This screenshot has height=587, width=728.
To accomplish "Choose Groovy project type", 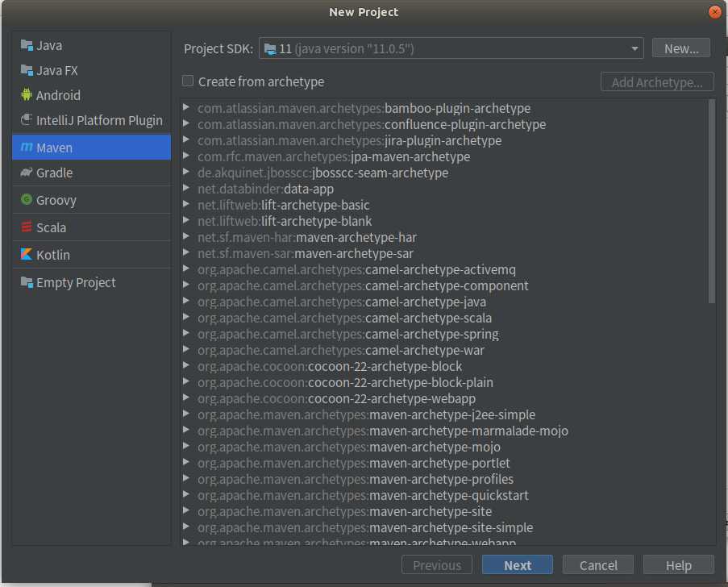I will [x=91, y=200].
